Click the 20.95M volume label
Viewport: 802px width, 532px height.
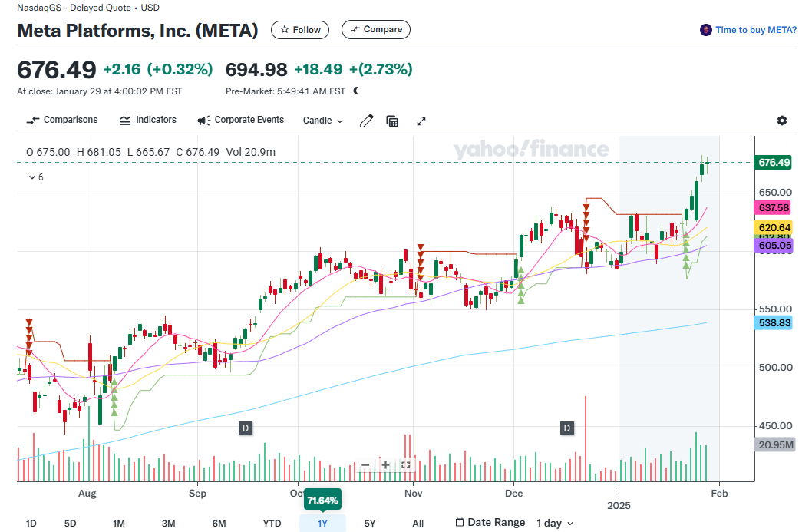point(775,444)
